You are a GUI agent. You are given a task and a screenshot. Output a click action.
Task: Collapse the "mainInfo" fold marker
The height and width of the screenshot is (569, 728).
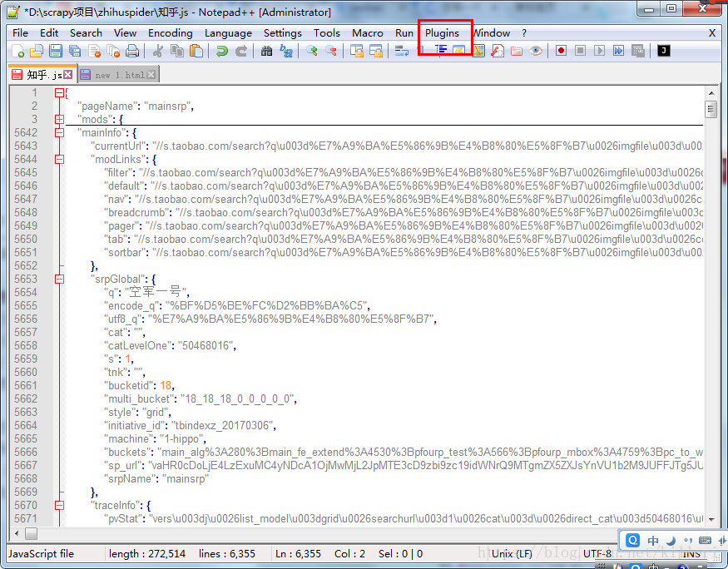tap(59, 133)
